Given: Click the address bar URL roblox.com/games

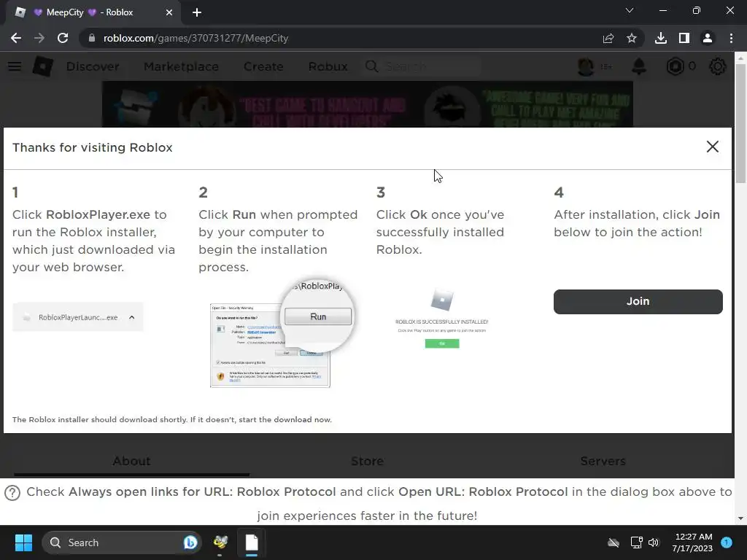Looking at the screenshot, I should point(196,38).
